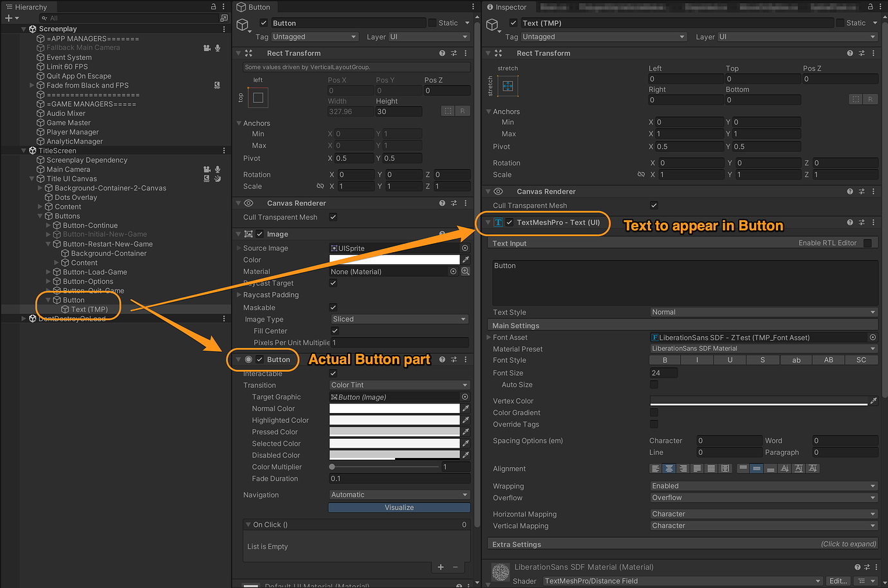The width and height of the screenshot is (888, 588).
Task: Enable the RTL Editor checkbox
Action: (x=867, y=243)
